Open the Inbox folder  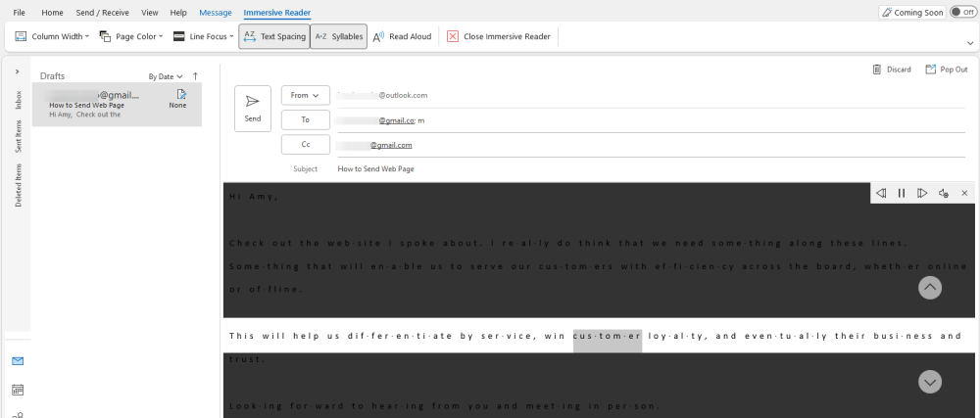[x=18, y=100]
